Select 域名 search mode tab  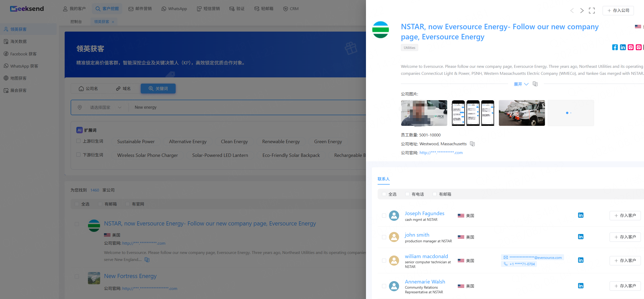pyautogui.click(x=123, y=89)
